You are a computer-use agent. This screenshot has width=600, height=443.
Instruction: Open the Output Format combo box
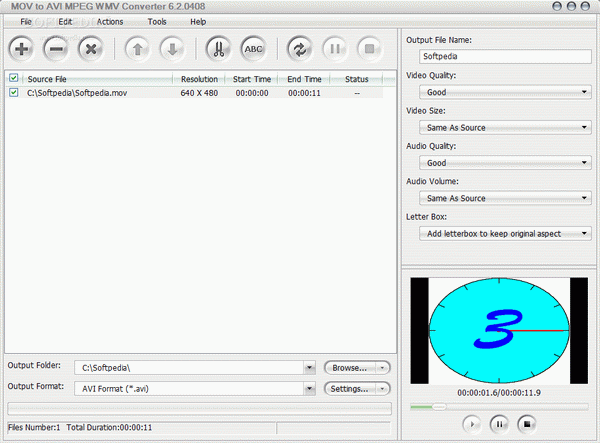[x=195, y=389]
